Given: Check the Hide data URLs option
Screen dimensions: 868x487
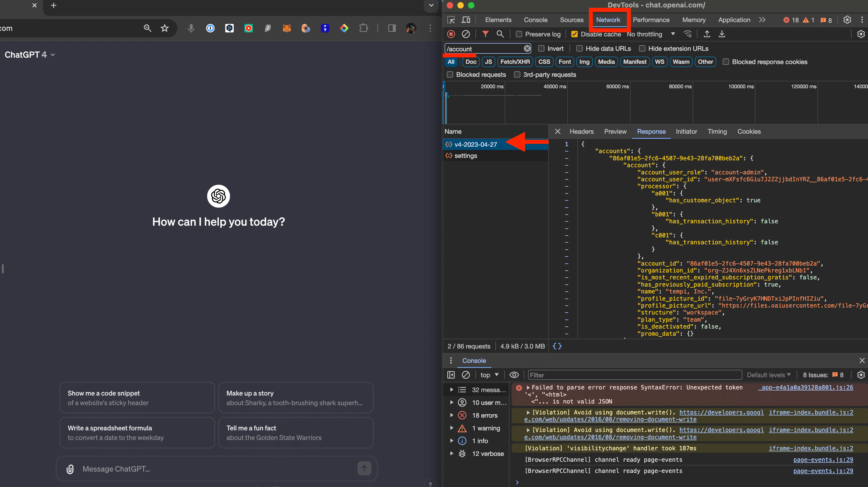Looking at the screenshot, I should click(x=580, y=49).
